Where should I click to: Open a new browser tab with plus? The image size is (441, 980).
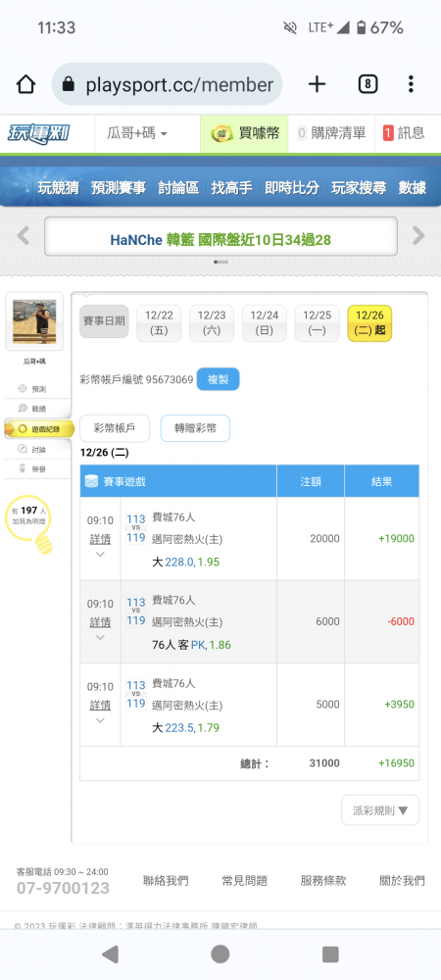click(318, 83)
